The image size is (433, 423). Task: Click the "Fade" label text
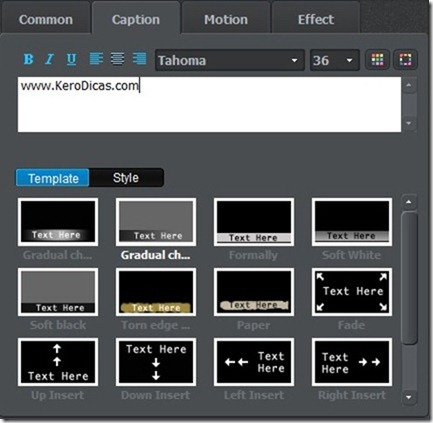click(351, 325)
